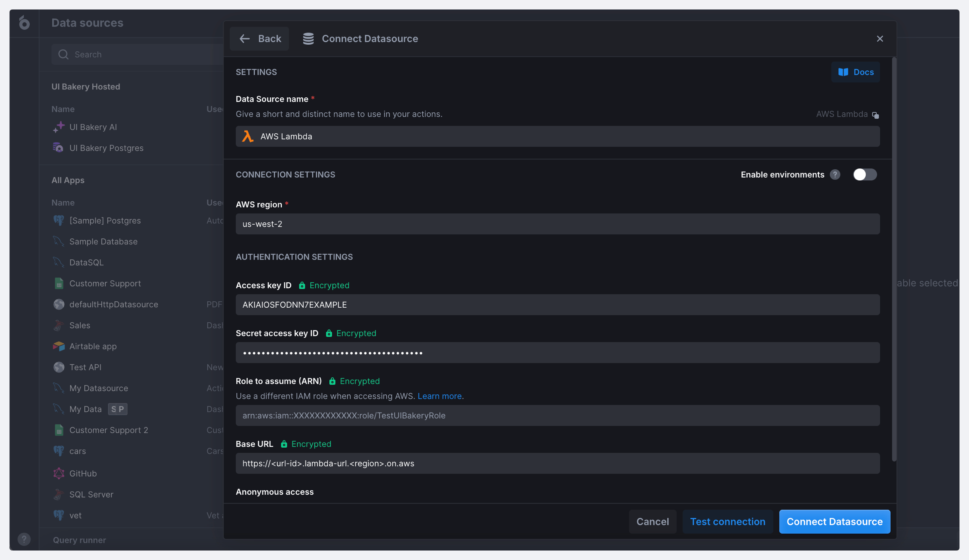Image resolution: width=969 pixels, height=560 pixels.
Task: Click the Customer Support sheets icon
Action: 59,284
